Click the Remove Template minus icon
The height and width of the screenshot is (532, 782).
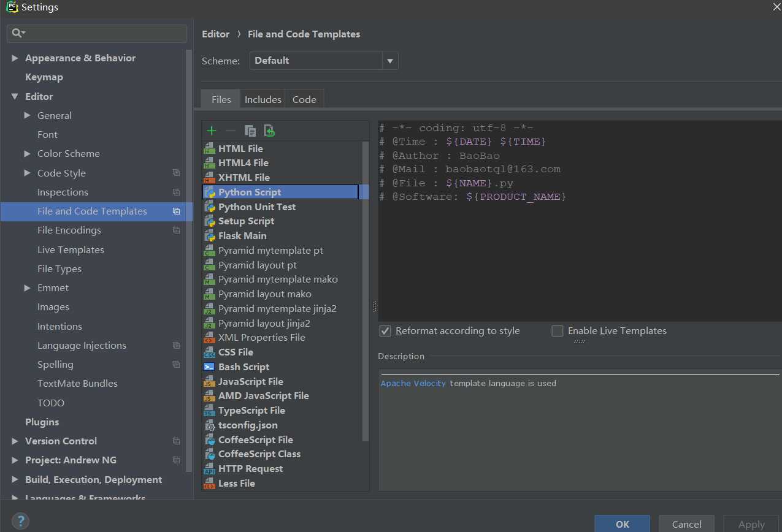tap(231, 131)
